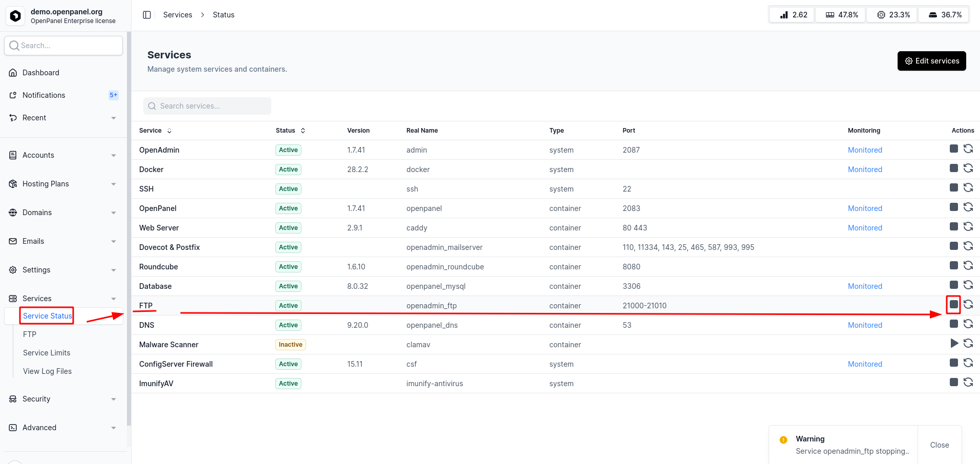This screenshot has width=980, height=464.
Task: Restart the DNS service
Action: tap(968, 324)
